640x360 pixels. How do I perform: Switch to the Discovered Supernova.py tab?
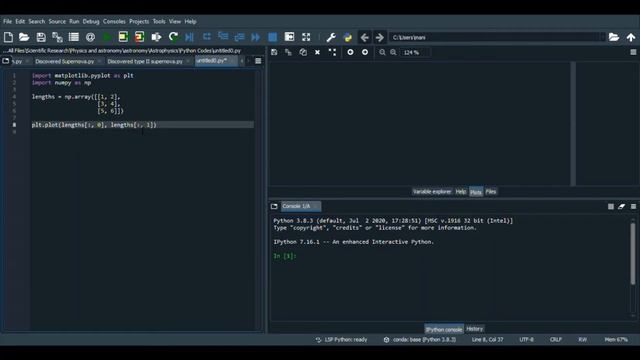click(64, 61)
